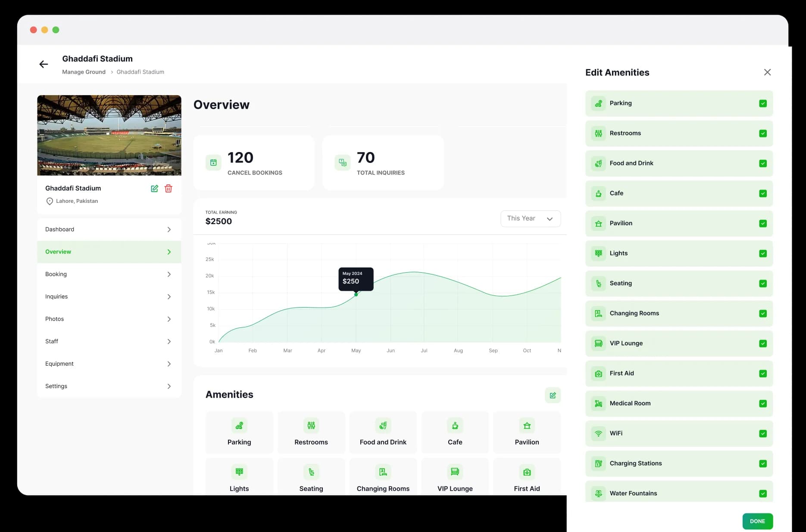The width and height of the screenshot is (806, 532).
Task: Click the Overview row chevron arrow
Action: pyautogui.click(x=169, y=252)
